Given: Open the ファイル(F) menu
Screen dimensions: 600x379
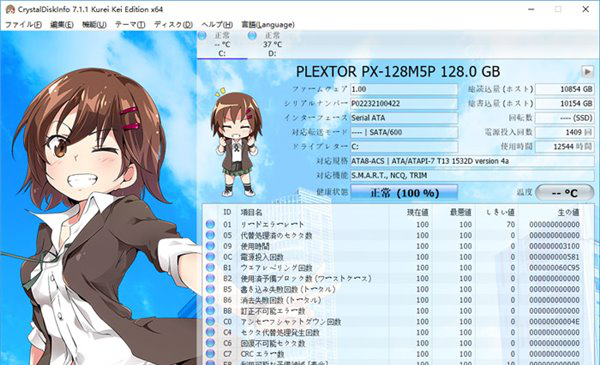Looking at the screenshot, I should [x=23, y=25].
